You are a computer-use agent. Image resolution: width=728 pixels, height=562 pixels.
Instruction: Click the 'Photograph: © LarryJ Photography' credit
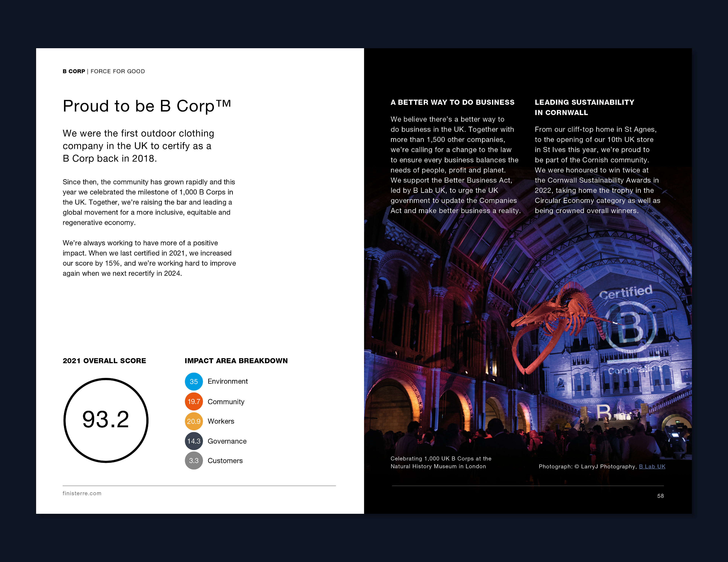(588, 466)
